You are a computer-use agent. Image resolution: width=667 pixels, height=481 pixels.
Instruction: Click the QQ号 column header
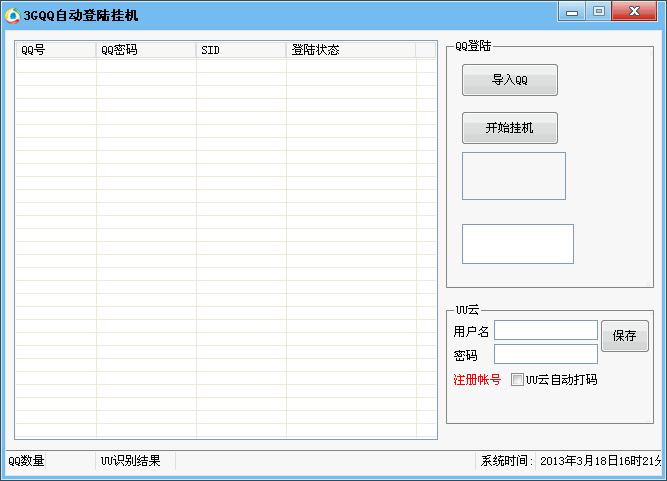point(56,50)
